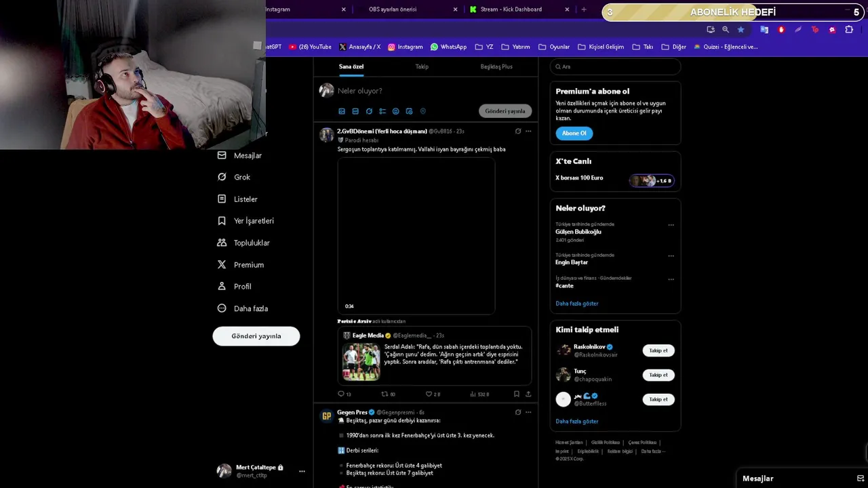Follow Tunç with Takip et
Screen dimensions: 868x488
pyautogui.click(x=658, y=375)
